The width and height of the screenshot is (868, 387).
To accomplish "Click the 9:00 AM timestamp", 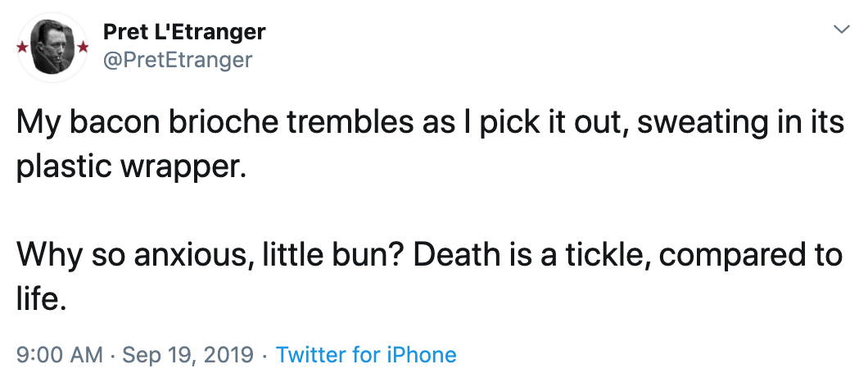I will pos(60,355).
